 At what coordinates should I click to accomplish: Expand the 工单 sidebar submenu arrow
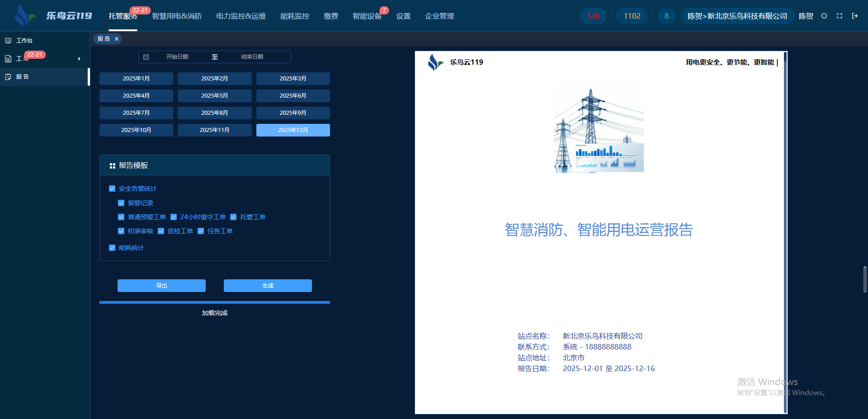(x=79, y=59)
